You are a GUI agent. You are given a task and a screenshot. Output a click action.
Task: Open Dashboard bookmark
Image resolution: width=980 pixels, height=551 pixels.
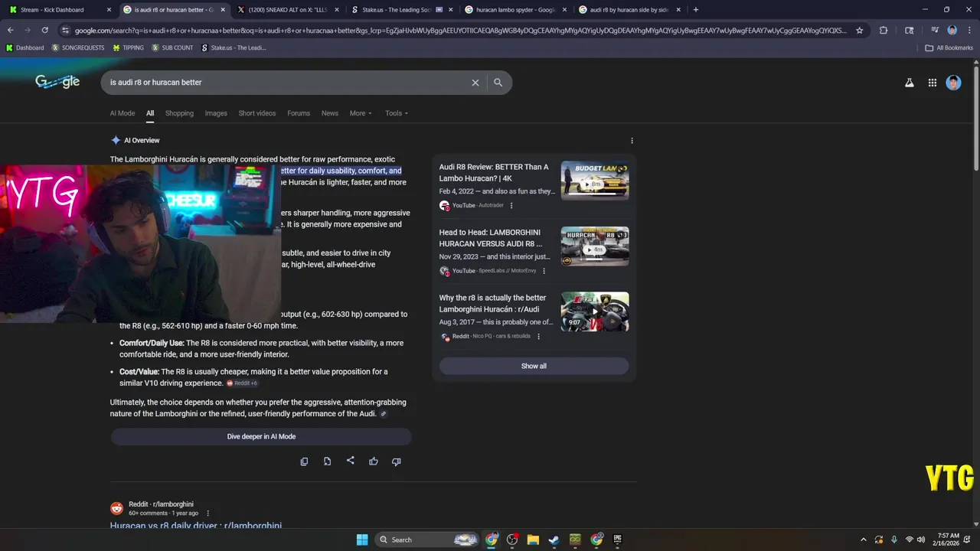24,47
